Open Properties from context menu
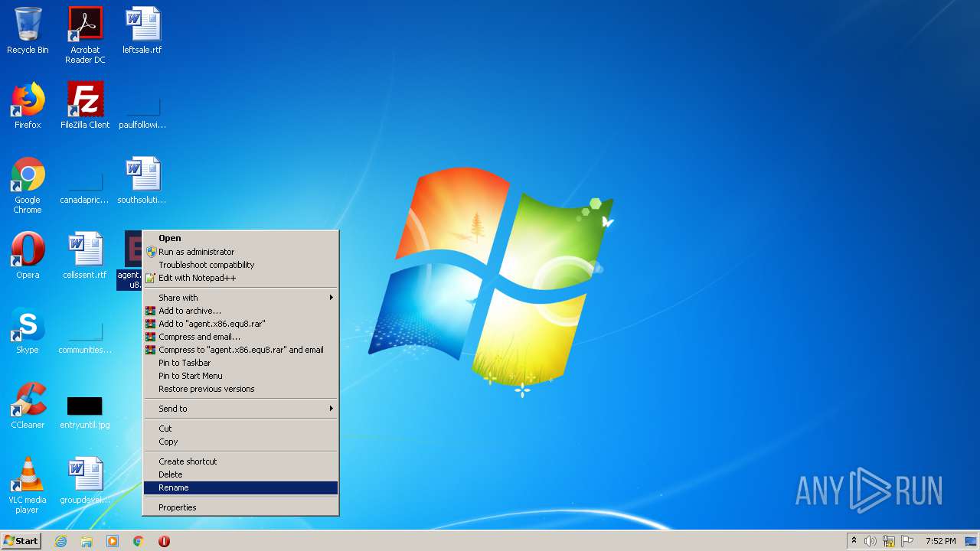Image resolution: width=980 pixels, height=551 pixels. pyautogui.click(x=240, y=507)
